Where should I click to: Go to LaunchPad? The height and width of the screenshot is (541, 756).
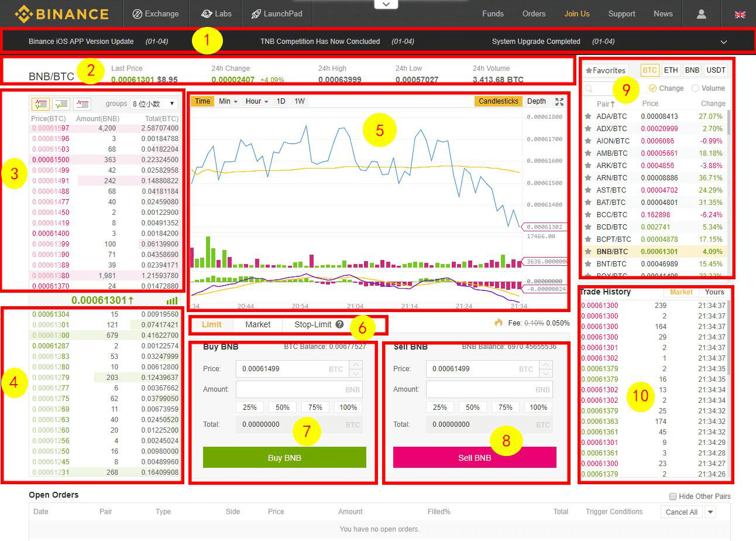pyautogui.click(x=276, y=13)
